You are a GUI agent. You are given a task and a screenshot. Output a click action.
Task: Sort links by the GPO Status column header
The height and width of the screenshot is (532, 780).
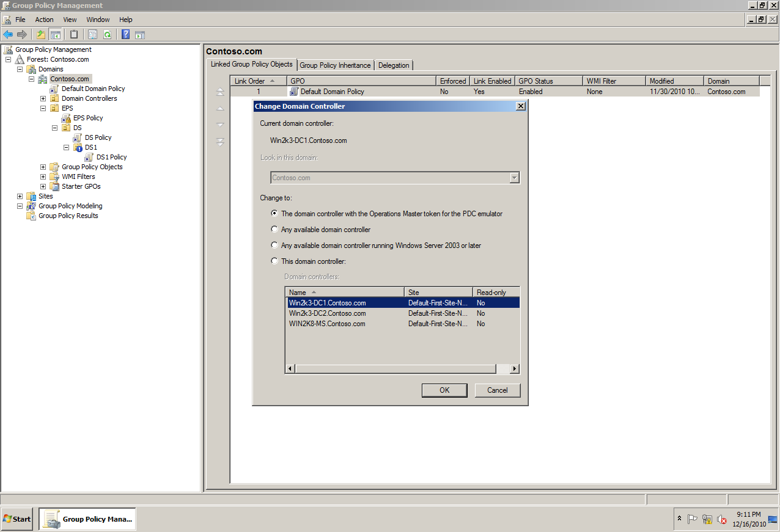click(x=549, y=81)
